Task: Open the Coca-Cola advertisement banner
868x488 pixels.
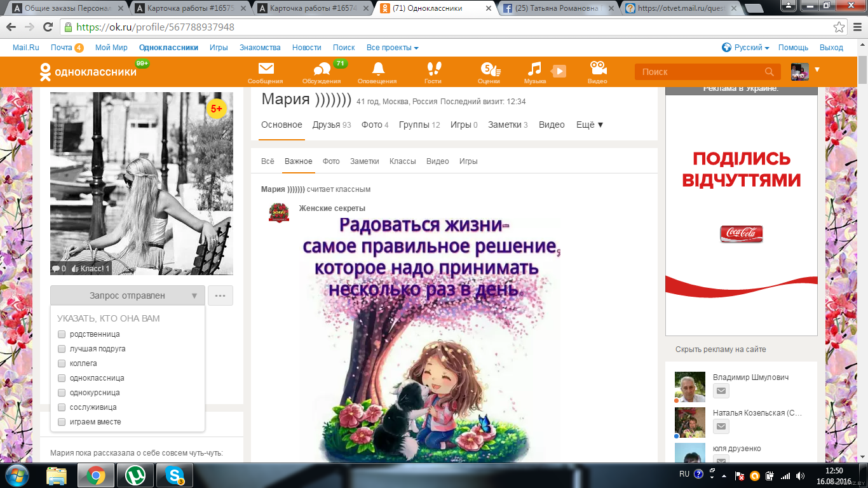Action: point(741,215)
